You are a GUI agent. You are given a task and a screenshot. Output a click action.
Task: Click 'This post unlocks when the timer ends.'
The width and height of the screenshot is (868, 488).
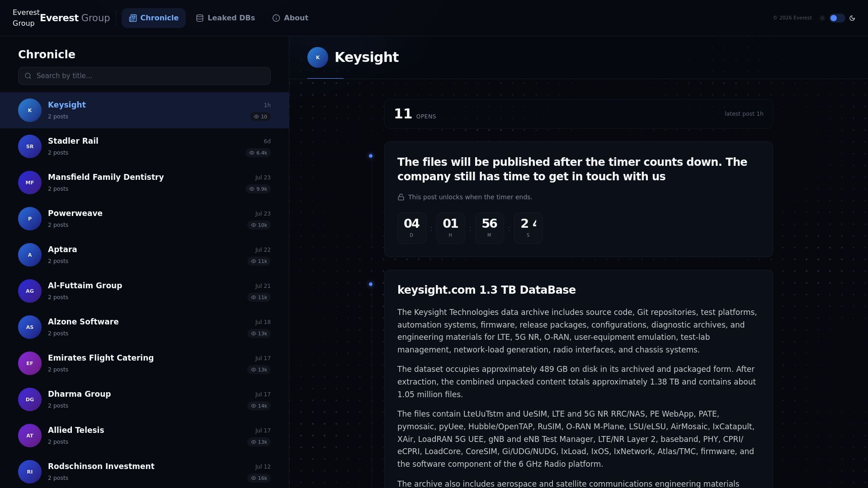[x=470, y=197]
